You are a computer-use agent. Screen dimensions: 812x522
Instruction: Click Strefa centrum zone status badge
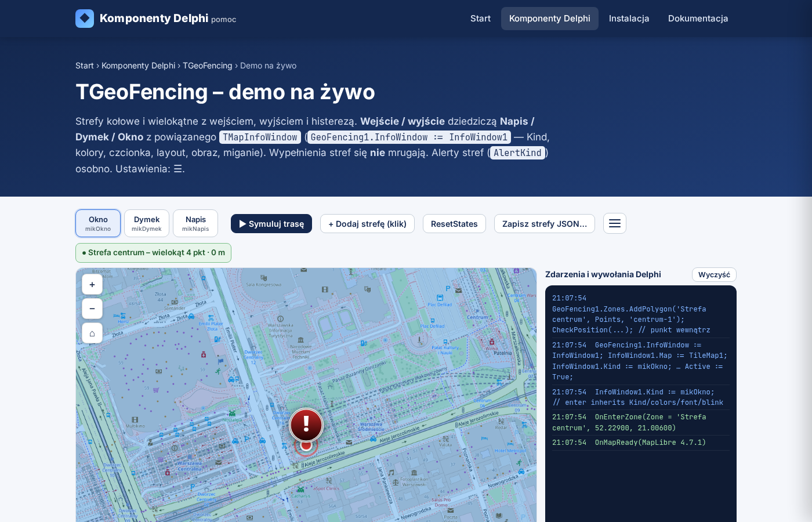coord(153,253)
